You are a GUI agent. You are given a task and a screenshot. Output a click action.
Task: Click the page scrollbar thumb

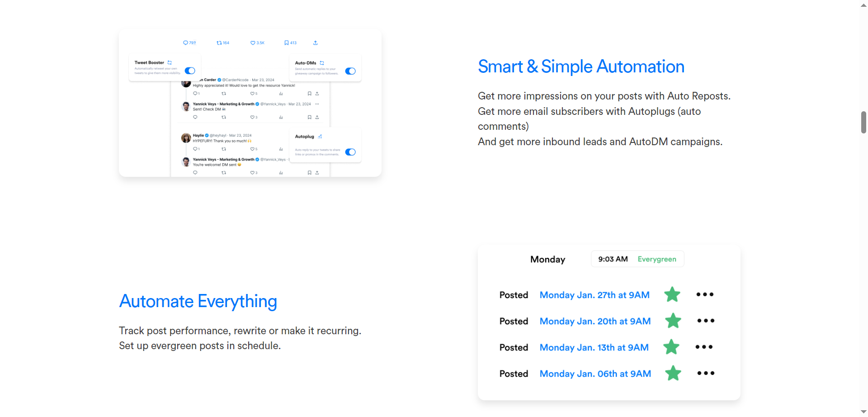(863, 122)
